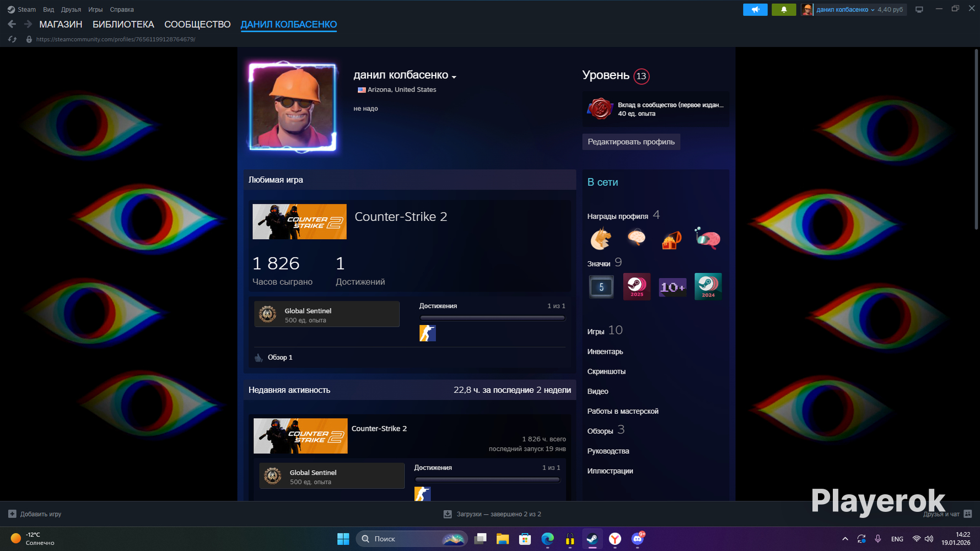This screenshot has height=551, width=980.
Task: Launch Big Picture mode via monitor icon
Action: 919,9
